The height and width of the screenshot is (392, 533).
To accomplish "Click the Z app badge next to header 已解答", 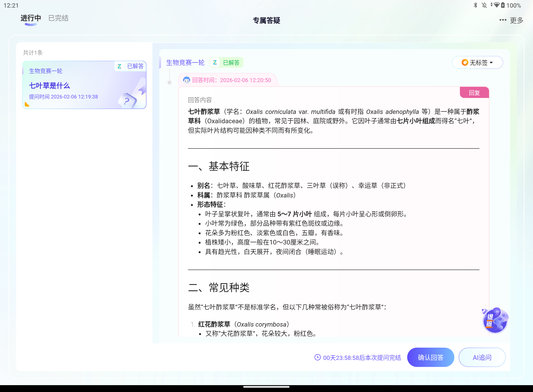I will (x=215, y=62).
